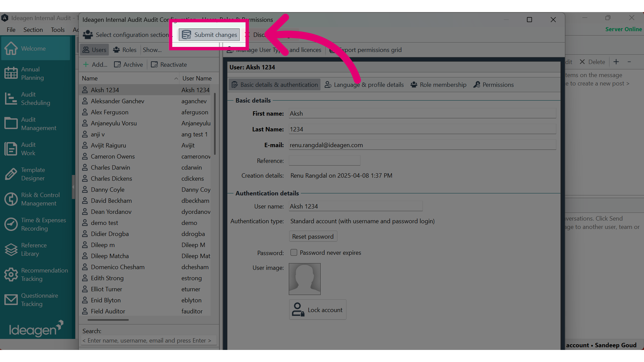Click Submit changes button
Viewport: 644px width, 362px height.
click(209, 35)
